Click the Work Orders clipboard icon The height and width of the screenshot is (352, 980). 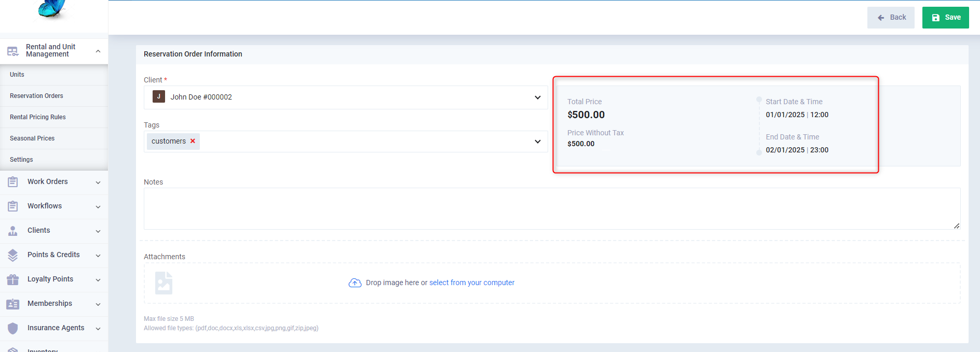(13, 182)
